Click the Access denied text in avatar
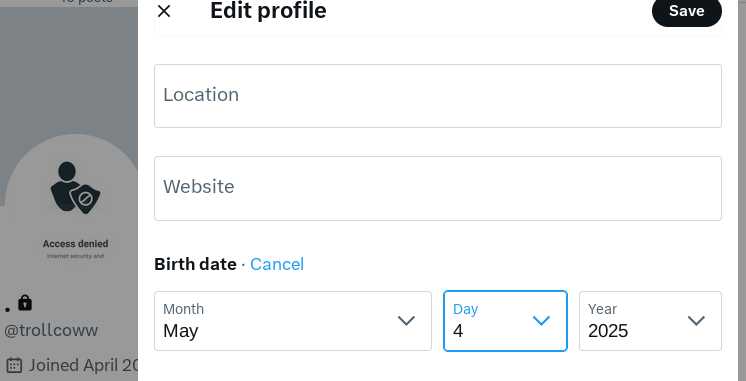 click(x=76, y=244)
